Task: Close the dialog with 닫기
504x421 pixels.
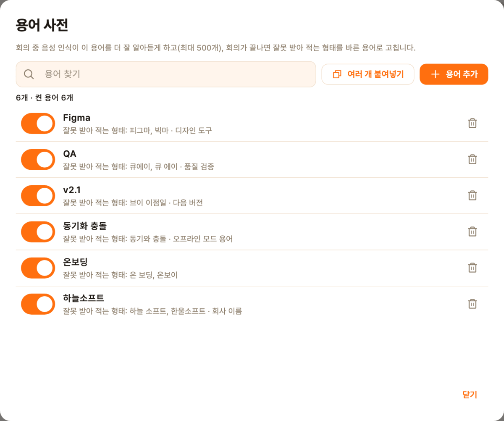Action: coord(470,395)
